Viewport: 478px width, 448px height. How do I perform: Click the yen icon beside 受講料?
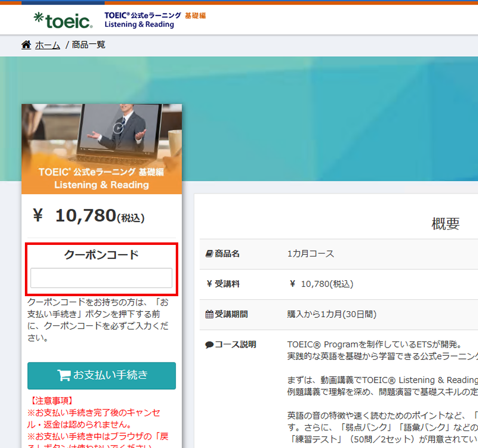pos(209,284)
